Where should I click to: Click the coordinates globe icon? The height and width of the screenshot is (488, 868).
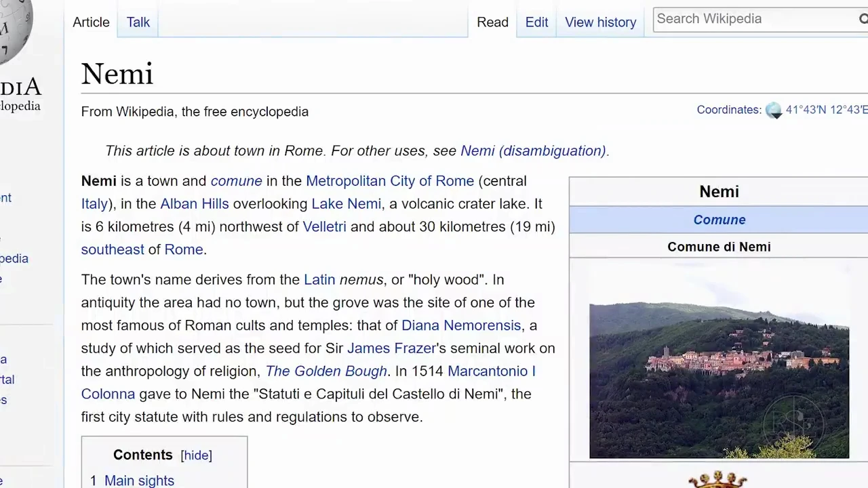774,110
